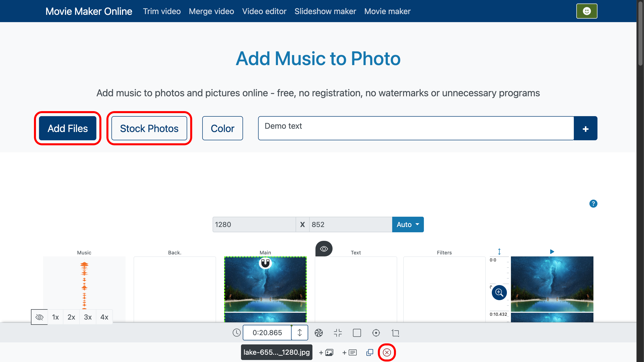644x362 pixels.
Task: Open Merge video in top navigation
Action: click(x=211, y=11)
